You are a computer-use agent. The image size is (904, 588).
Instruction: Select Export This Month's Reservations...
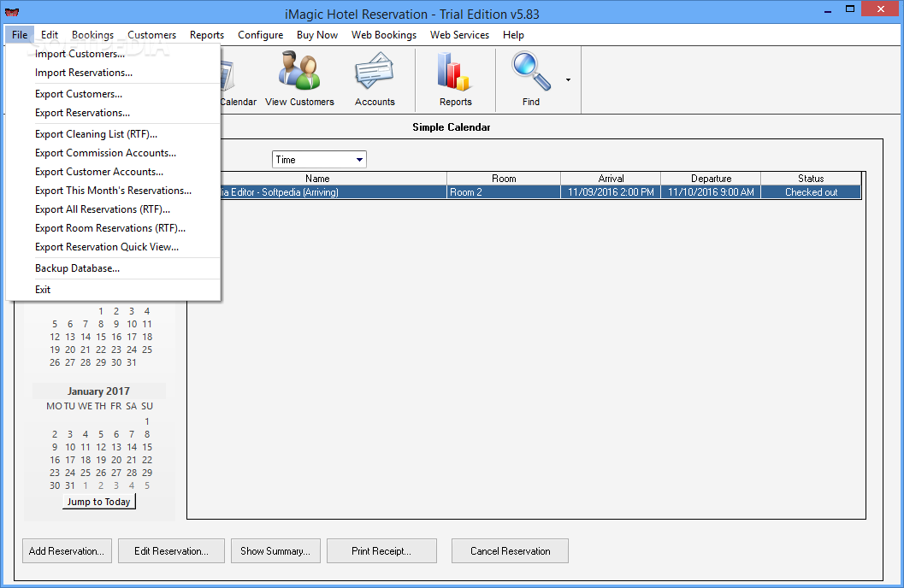(x=114, y=191)
